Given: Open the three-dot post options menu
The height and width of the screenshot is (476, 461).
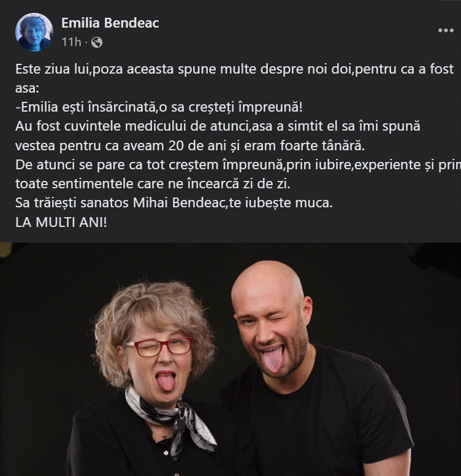Looking at the screenshot, I should click(446, 30).
